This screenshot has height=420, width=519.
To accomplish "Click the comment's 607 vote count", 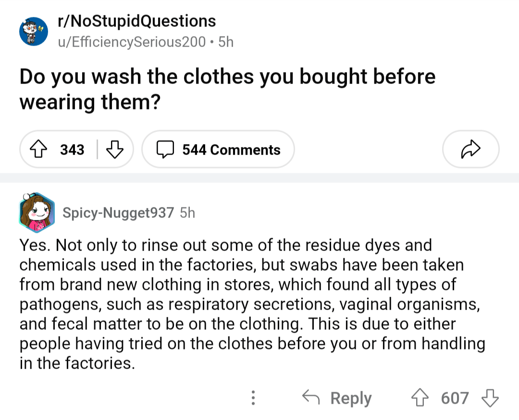I will click(x=454, y=398).
